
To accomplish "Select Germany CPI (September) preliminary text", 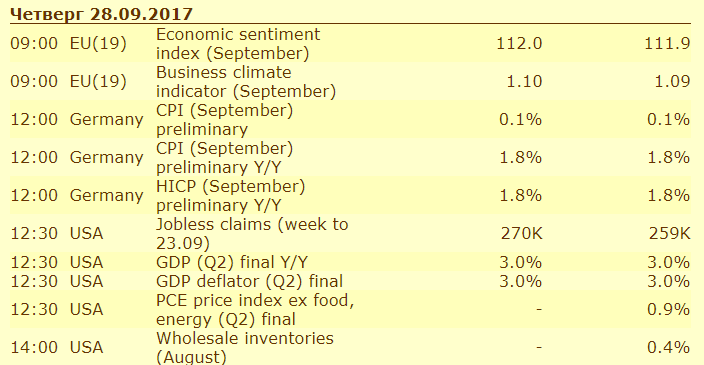I will (x=224, y=120).
